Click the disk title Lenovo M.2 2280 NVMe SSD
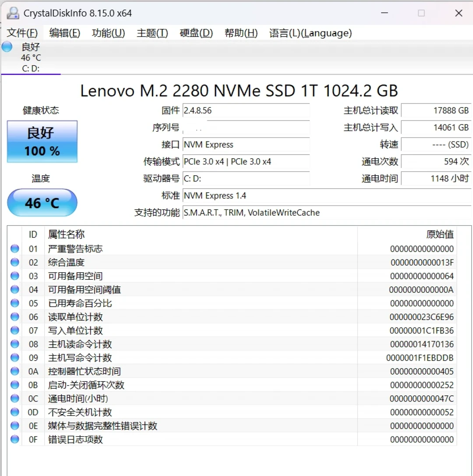 point(239,90)
